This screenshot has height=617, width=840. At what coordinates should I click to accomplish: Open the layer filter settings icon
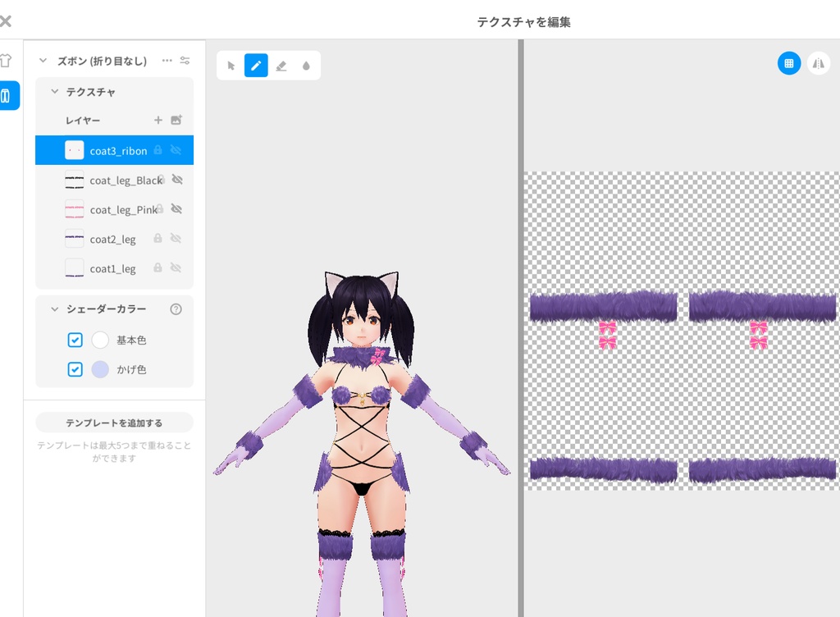185,61
